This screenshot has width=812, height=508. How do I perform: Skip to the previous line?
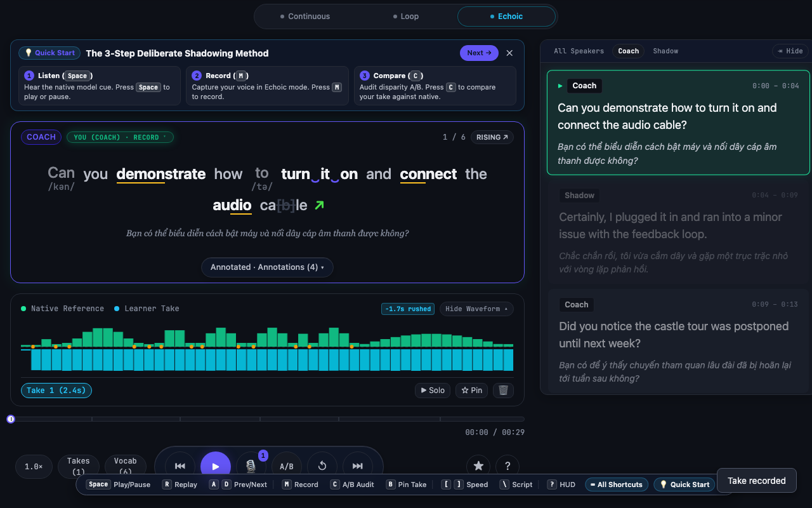click(180, 466)
